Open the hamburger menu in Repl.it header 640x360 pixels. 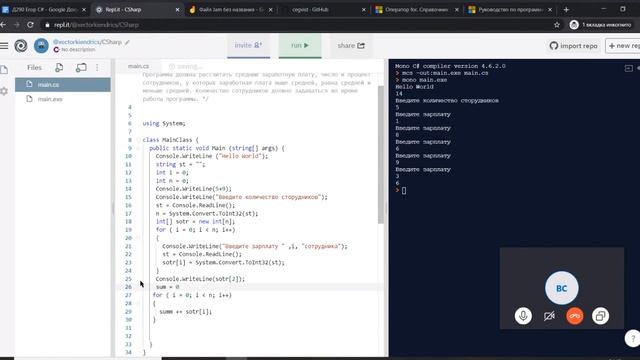(x=4, y=45)
